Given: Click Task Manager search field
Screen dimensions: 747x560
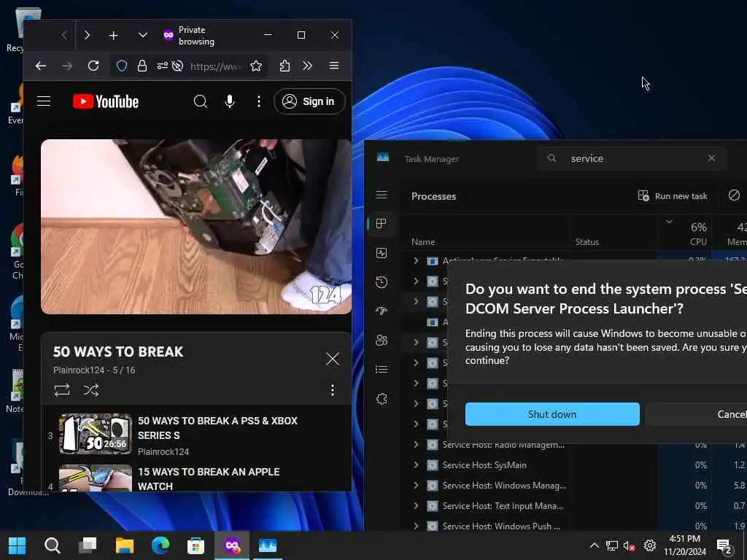Looking at the screenshot, I should [x=631, y=158].
